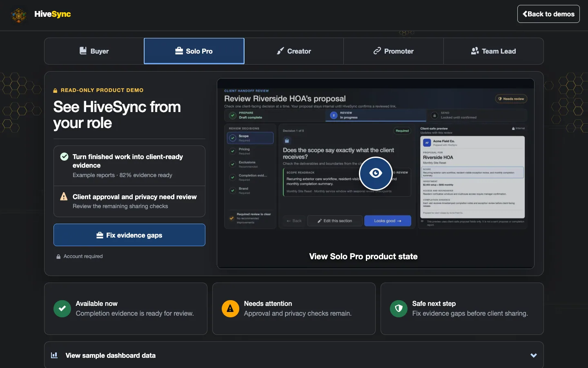Click the lock icon next to Account required
The image size is (588, 368).
(58, 256)
